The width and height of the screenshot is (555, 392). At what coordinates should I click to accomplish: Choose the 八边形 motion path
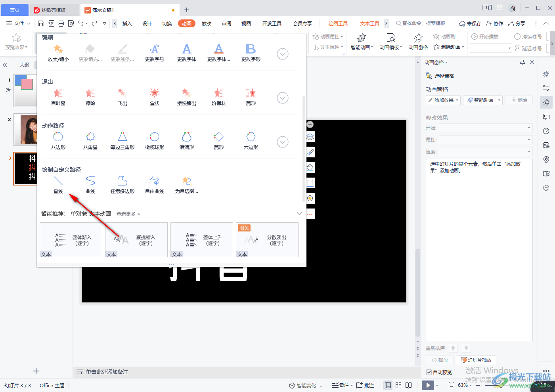click(x=58, y=141)
